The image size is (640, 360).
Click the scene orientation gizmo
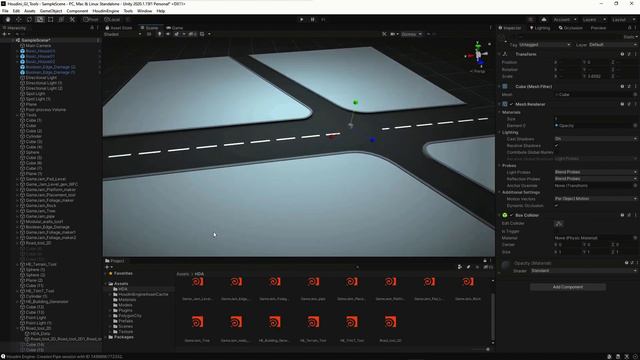[x=478, y=54]
